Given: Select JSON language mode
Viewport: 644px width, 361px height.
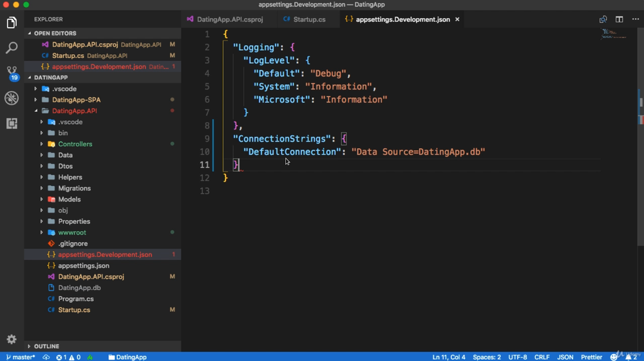Looking at the screenshot, I should coord(565,357).
